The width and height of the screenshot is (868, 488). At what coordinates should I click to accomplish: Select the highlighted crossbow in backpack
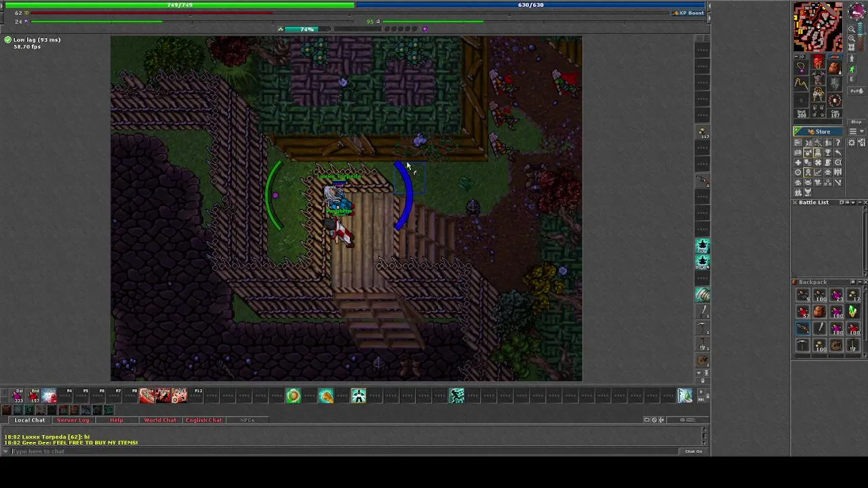point(803,328)
